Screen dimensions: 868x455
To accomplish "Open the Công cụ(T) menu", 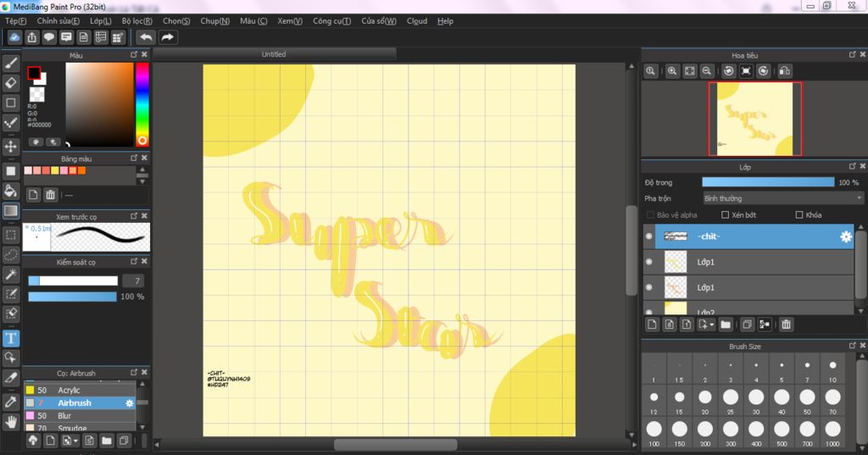I will click(331, 21).
